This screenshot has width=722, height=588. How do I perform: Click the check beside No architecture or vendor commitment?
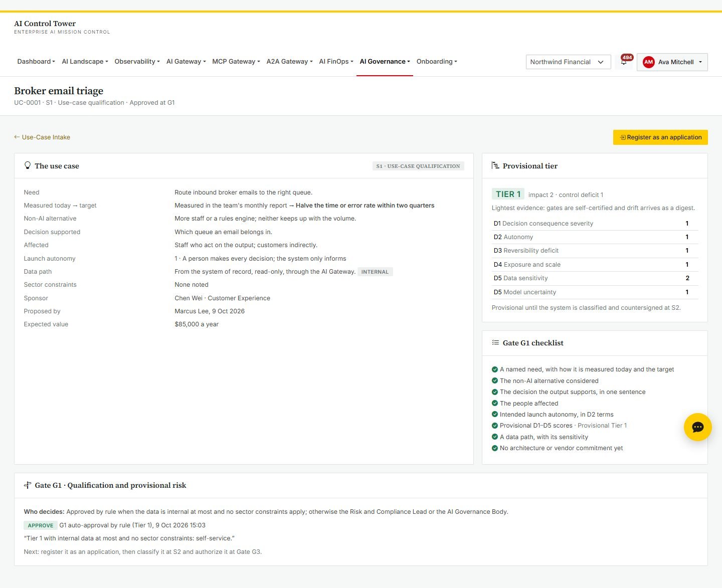click(x=495, y=448)
